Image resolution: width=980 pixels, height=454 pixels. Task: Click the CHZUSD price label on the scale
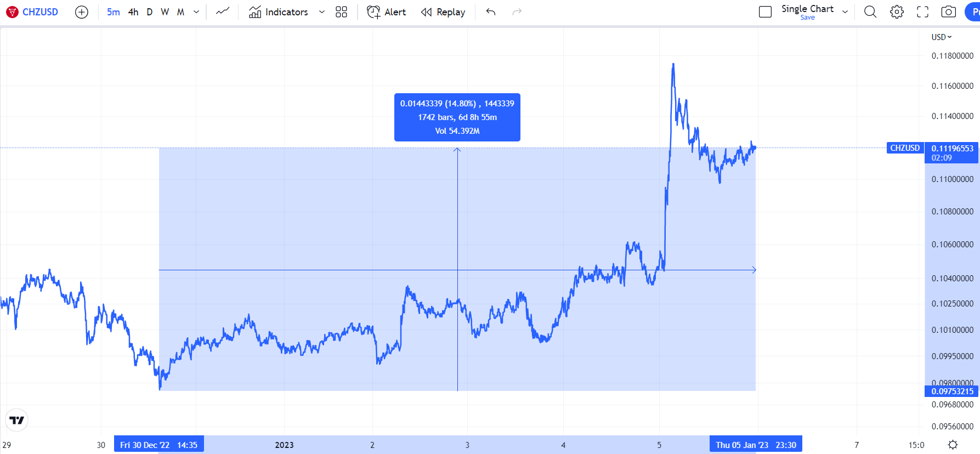click(905, 148)
